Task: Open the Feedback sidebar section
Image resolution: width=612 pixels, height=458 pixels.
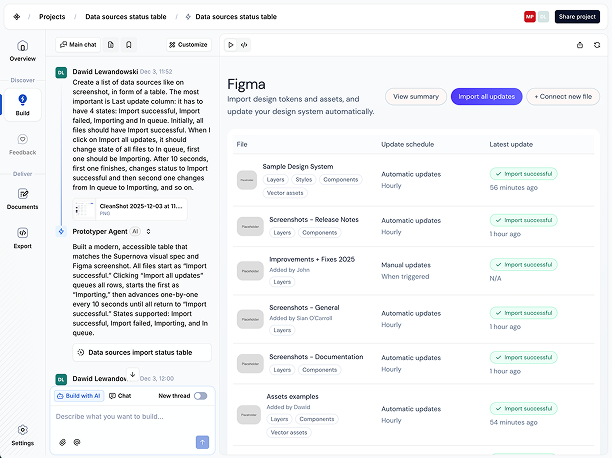Action: tap(23, 145)
